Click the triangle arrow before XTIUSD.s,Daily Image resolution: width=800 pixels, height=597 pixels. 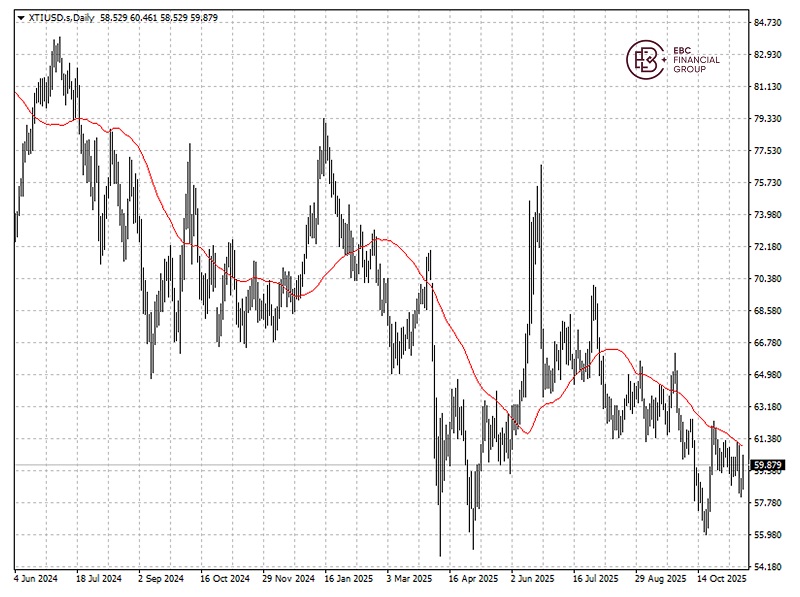coord(21,17)
